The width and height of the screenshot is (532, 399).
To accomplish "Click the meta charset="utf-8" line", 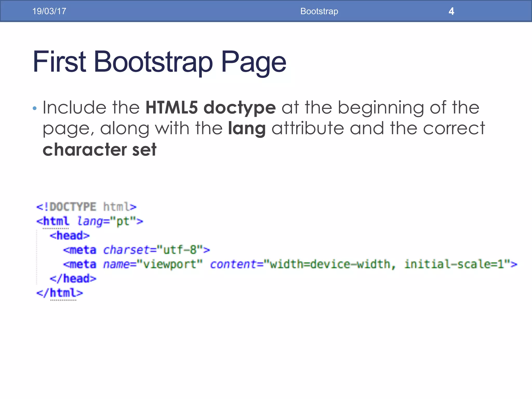I will click(x=137, y=250).
